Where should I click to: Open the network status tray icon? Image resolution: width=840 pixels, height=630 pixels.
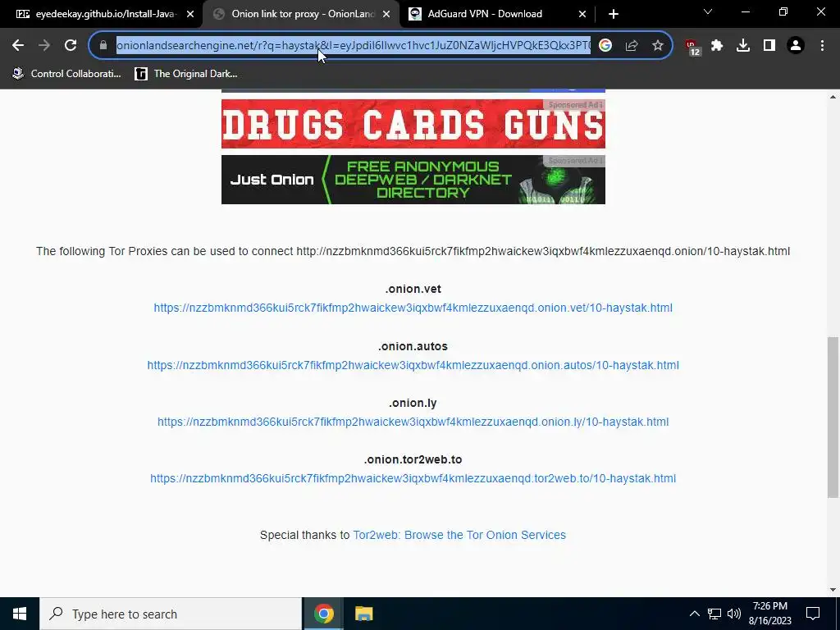pos(714,614)
